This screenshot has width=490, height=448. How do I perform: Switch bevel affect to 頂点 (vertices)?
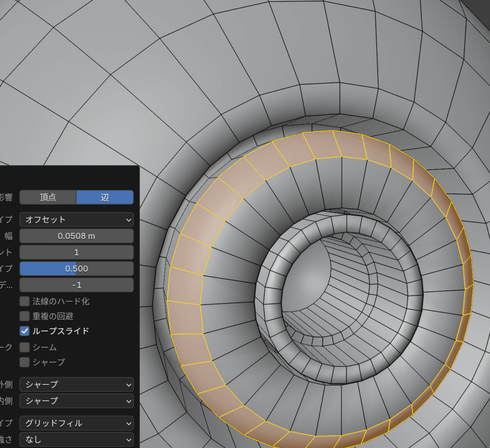(48, 197)
